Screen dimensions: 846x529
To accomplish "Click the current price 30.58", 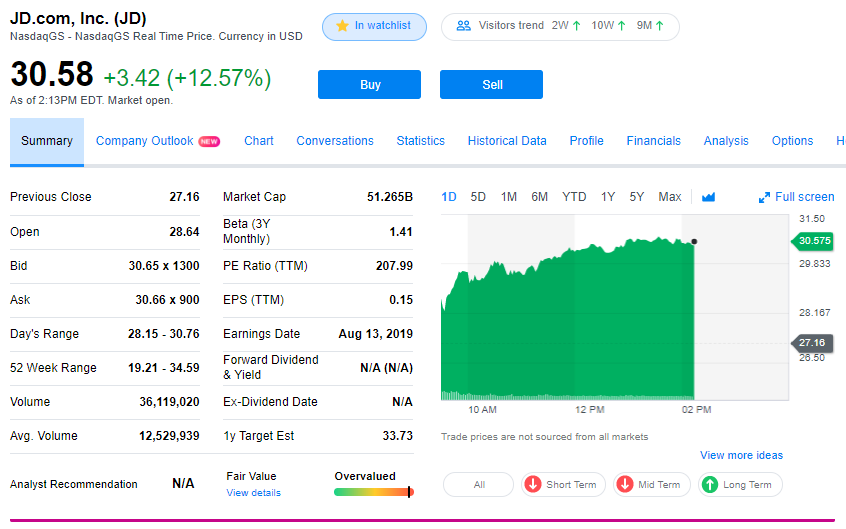I will click(x=52, y=74).
